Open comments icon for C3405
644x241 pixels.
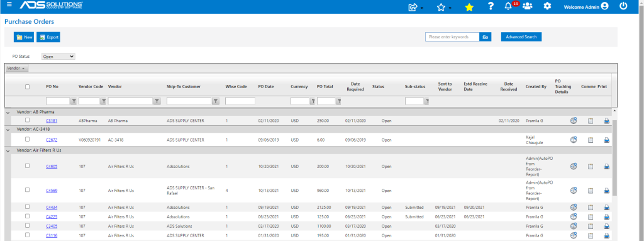click(590, 227)
